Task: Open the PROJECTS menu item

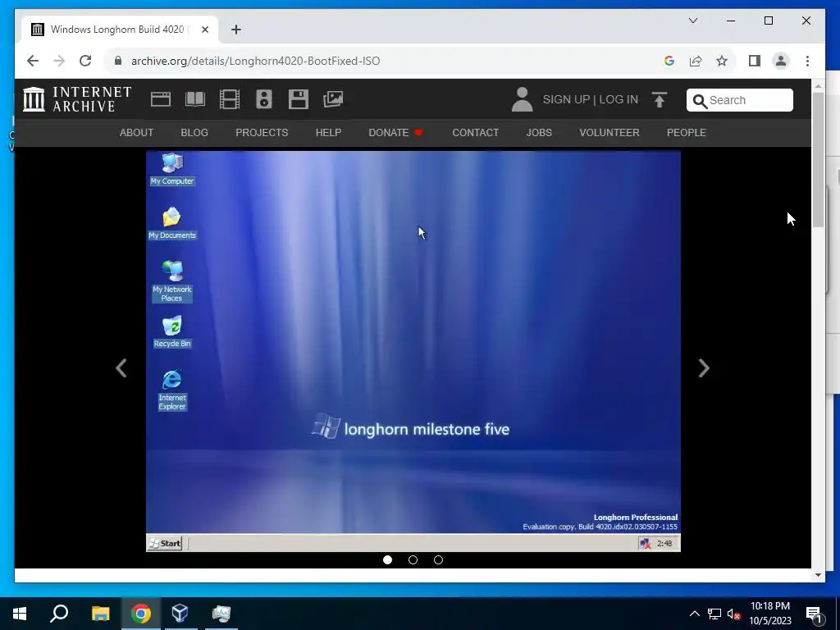Action: (262, 133)
